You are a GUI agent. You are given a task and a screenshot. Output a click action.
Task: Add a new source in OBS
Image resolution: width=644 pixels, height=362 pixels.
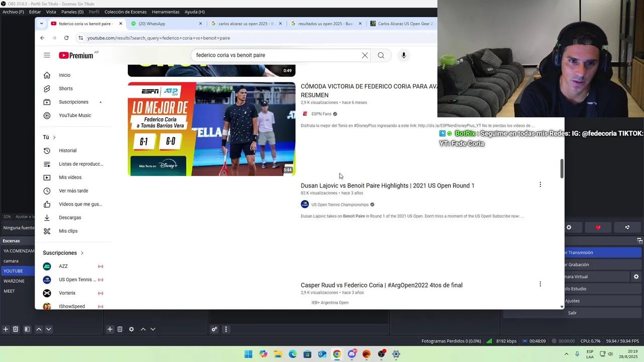tap(110, 329)
